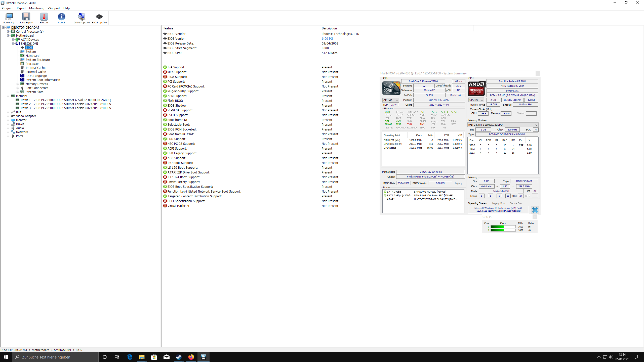Viewport: 644px width, 362px height.
Task: Click the 6.00 PG BIOS version link
Action: (327, 39)
